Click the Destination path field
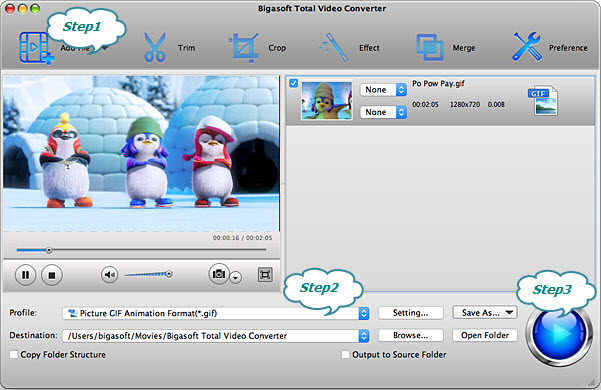 coord(211,336)
